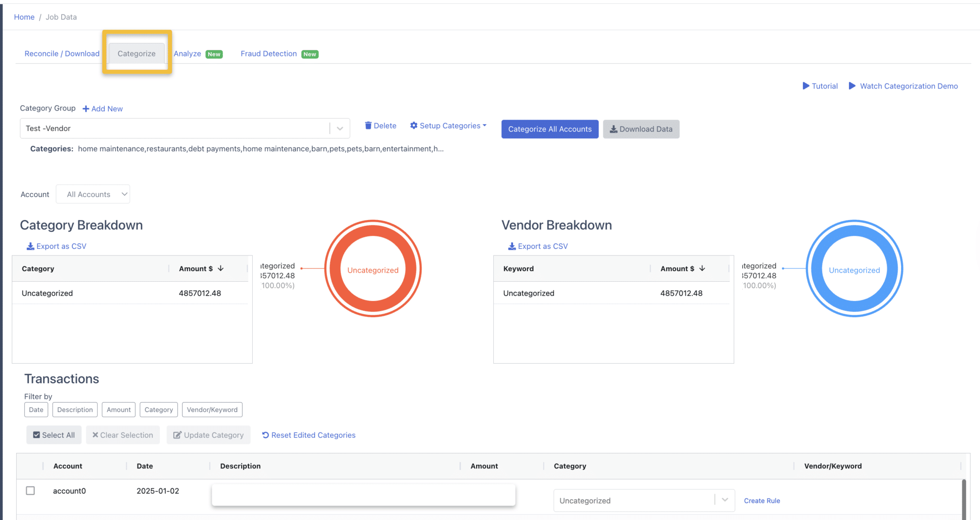Click the play icon beside Watch Categorization Demo

pos(852,86)
